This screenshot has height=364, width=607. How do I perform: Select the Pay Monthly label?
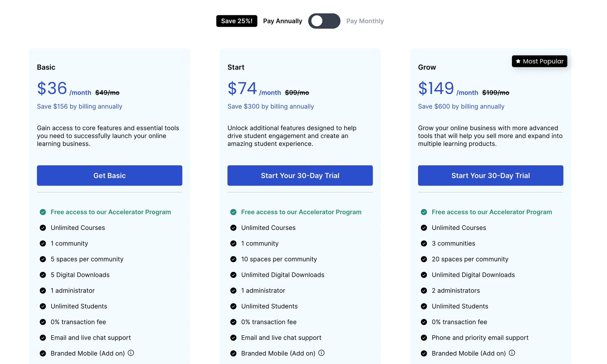365,21
